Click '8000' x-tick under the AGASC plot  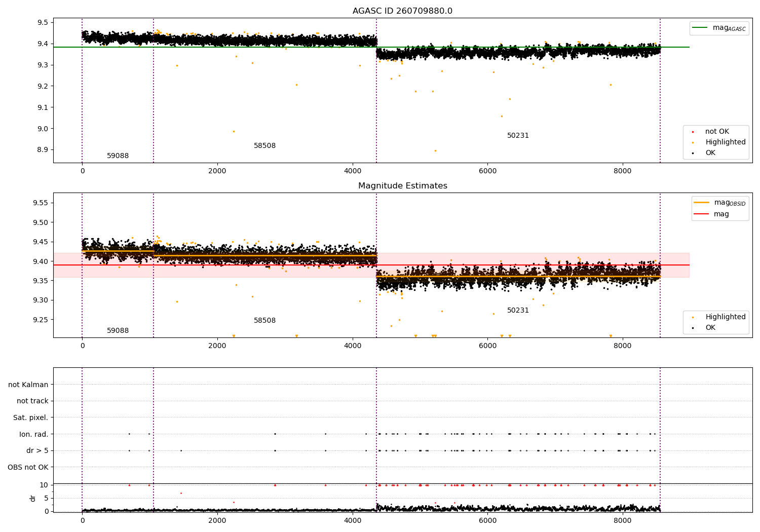tap(622, 171)
